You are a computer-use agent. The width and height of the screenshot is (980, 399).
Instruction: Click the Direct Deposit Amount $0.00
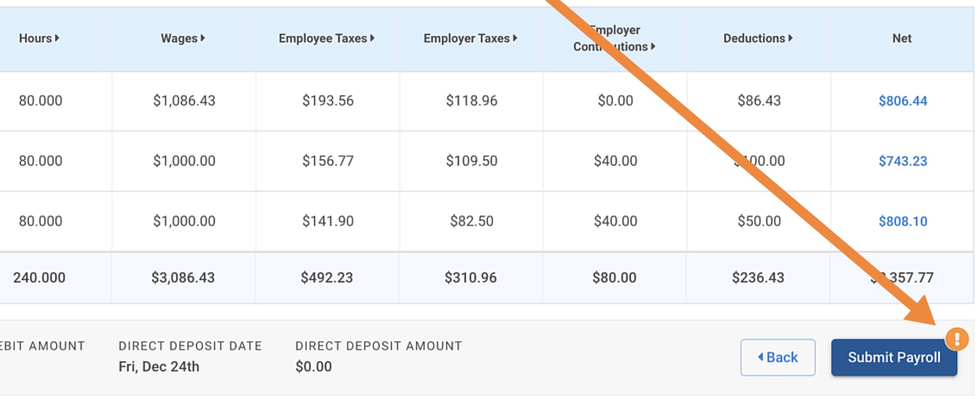coord(313,367)
